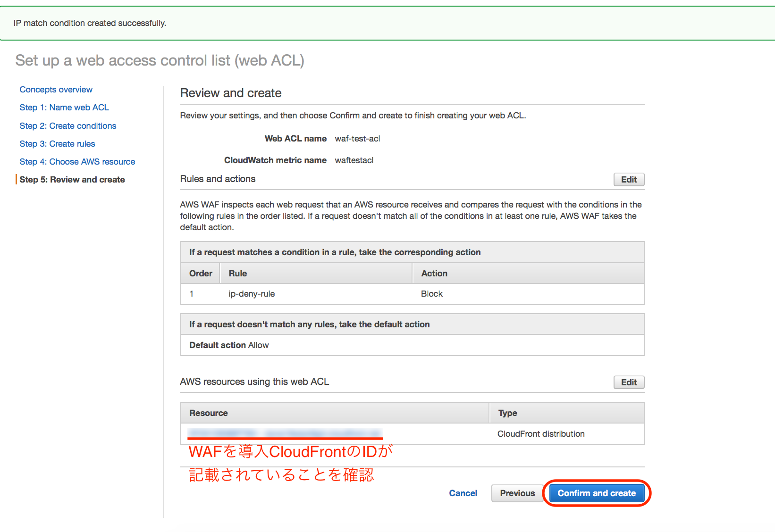Navigate to Step 3: Create rules
Screen dimensions: 775x532
(57, 143)
